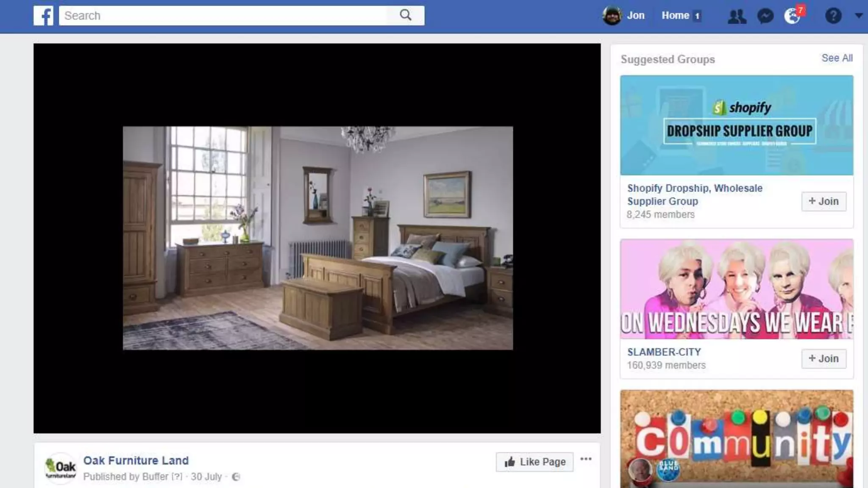Click See All suggested groups link
Screen dimensions: 868x488
837,58
